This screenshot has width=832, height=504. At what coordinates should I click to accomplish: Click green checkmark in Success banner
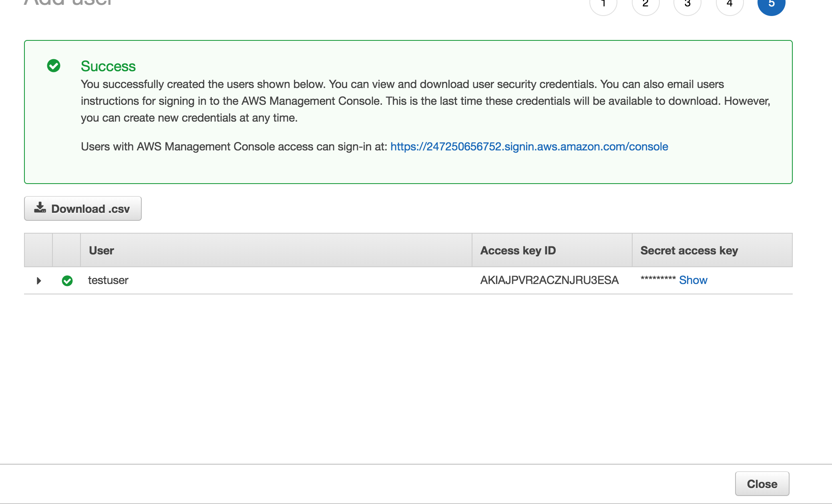(x=54, y=66)
